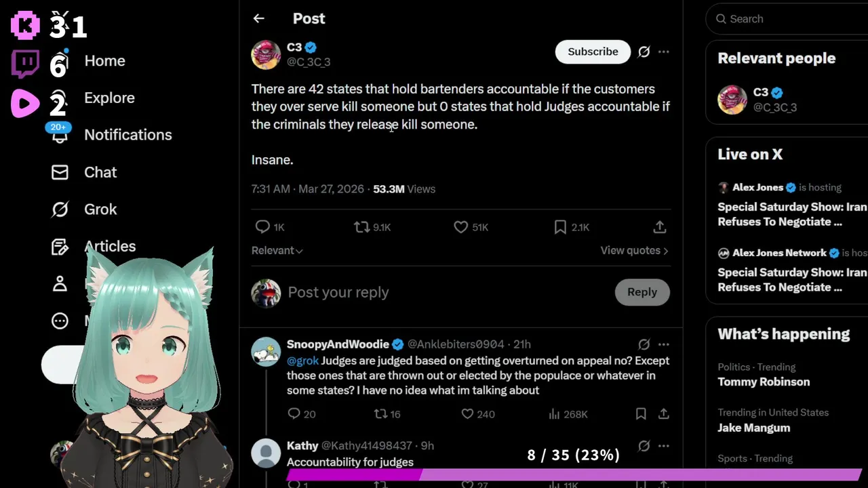Image resolution: width=868 pixels, height=488 pixels.
Task: Go to Home in the sidebar
Action: point(104,61)
